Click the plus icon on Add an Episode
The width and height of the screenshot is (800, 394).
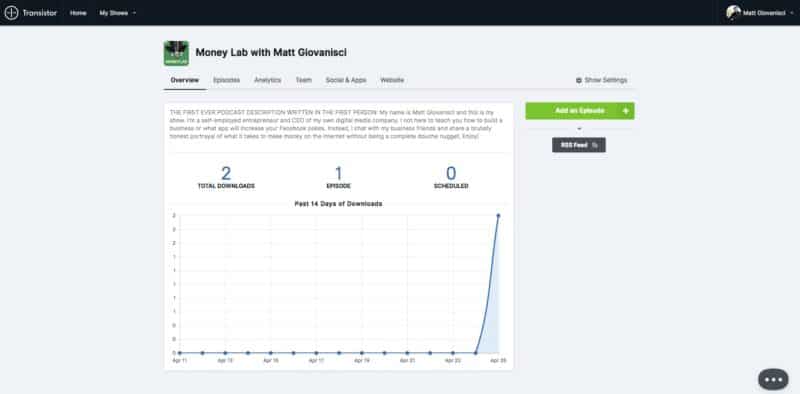tap(626, 111)
